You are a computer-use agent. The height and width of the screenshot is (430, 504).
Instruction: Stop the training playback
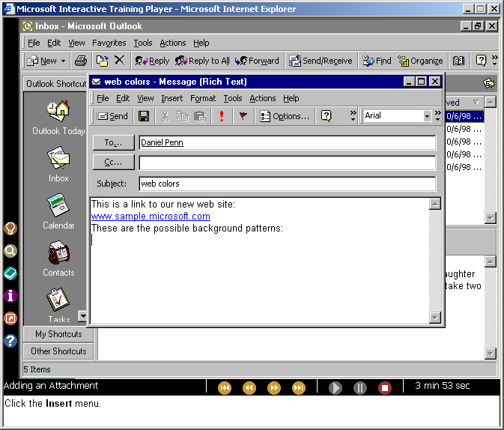(385, 388)
